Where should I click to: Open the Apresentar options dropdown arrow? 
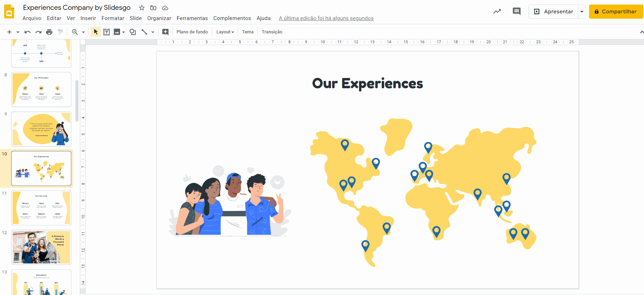[582, 12]
